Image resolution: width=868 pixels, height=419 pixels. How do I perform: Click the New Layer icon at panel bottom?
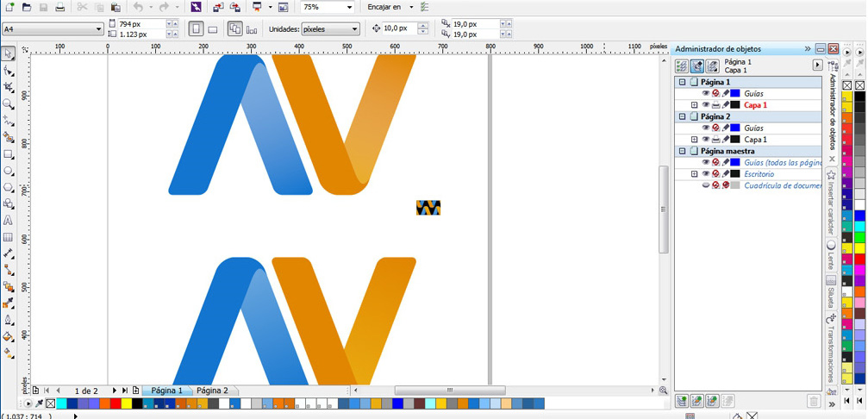[682, 401]
